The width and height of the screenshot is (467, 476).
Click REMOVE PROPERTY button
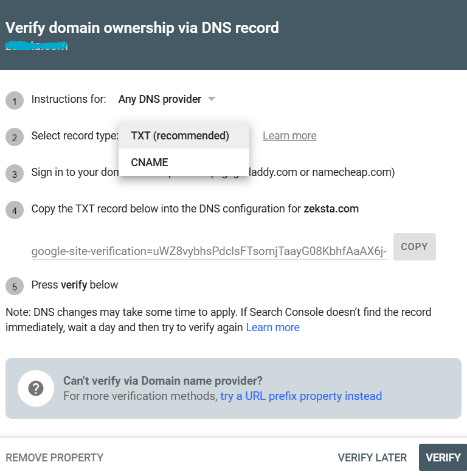tap(54, 458)
